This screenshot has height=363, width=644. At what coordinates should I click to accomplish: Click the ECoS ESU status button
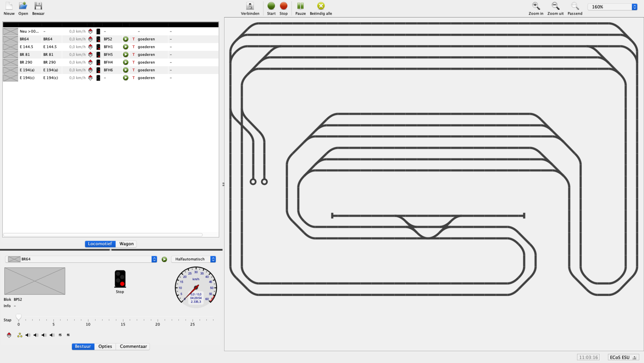point(623,357)
